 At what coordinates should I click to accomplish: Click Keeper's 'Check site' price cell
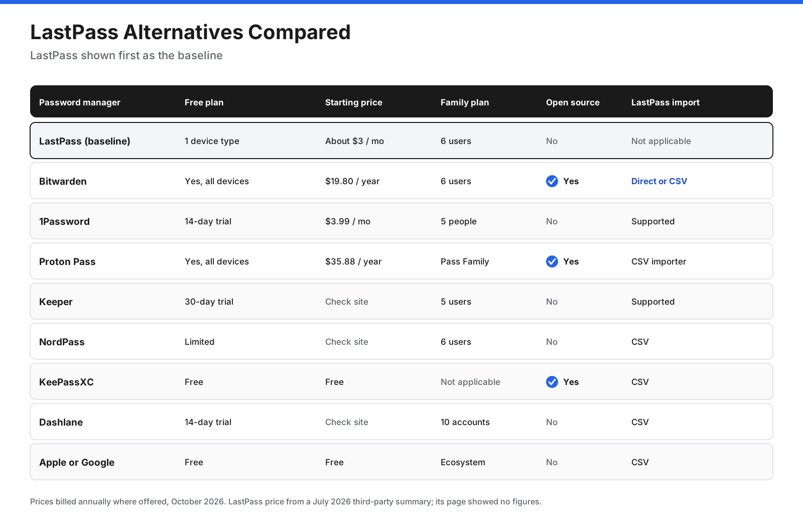click(x=347, y=302)
